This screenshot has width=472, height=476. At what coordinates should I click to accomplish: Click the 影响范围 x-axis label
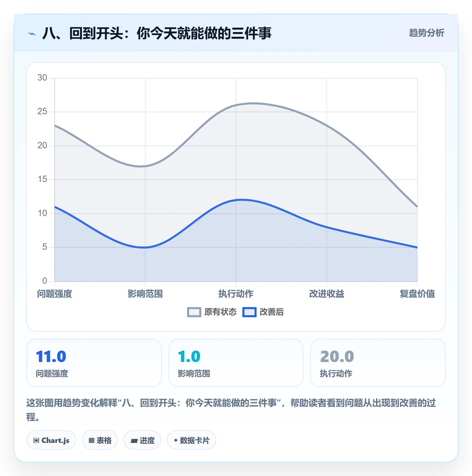[x=145, y=294]
